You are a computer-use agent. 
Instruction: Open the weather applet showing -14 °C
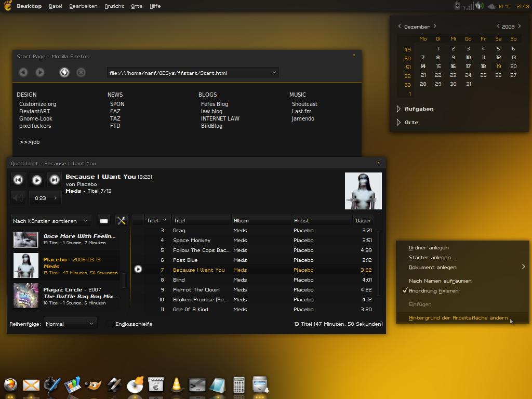click(x=499, y=6)
